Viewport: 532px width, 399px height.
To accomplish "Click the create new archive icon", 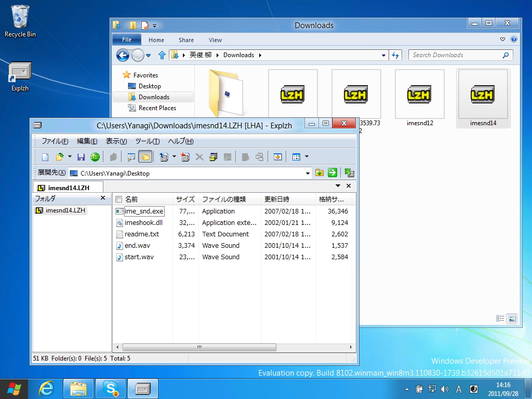I will (x=44, y=156).
